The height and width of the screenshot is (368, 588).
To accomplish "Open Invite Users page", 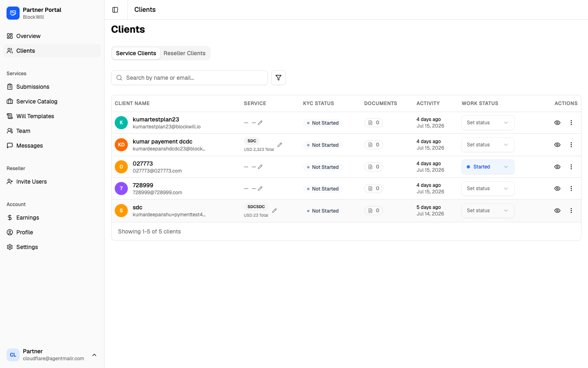I will click(x=52, y=182).
